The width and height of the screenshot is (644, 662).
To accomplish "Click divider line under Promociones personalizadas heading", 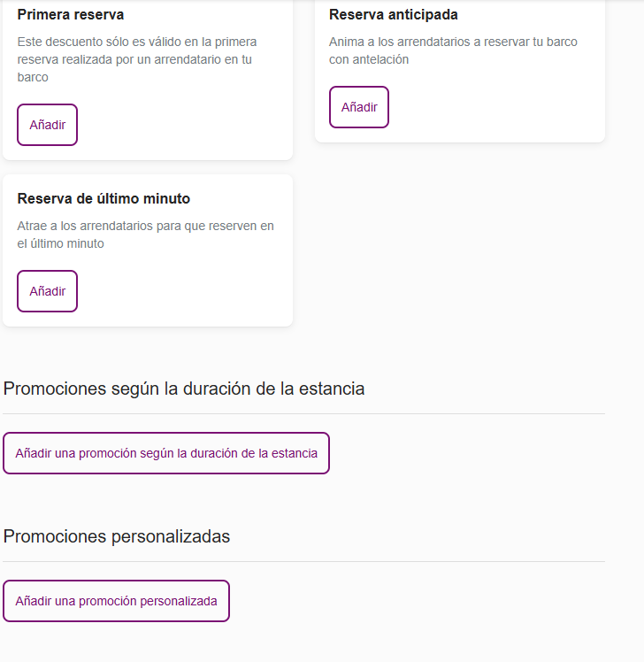I will point(303,561).
